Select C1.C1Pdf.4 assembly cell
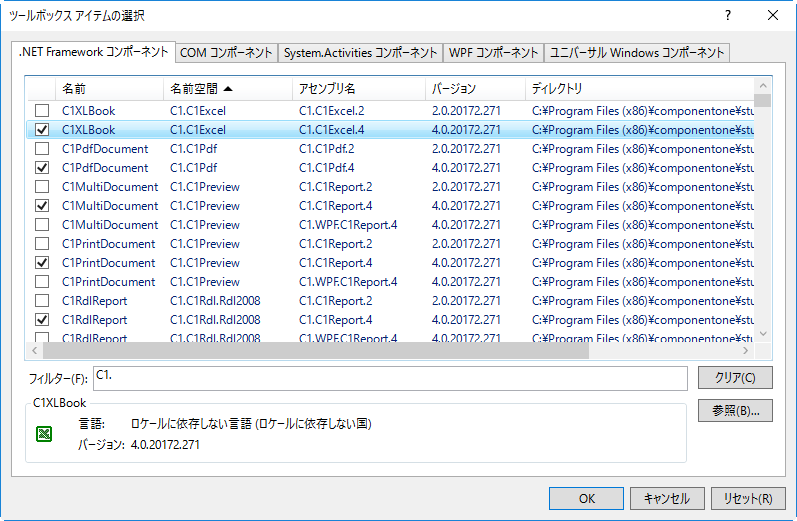797x521 pixels. tap(326, 168)
